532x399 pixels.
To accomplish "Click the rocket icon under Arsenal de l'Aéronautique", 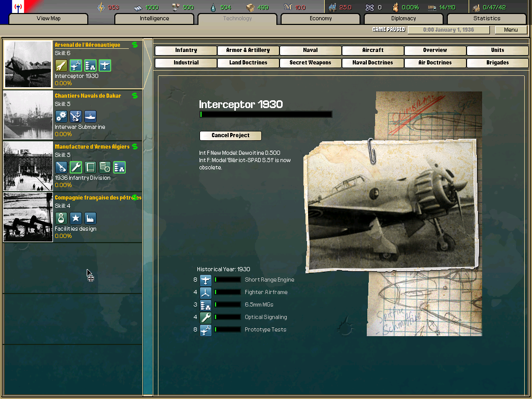I will click(x=61, y=65).
